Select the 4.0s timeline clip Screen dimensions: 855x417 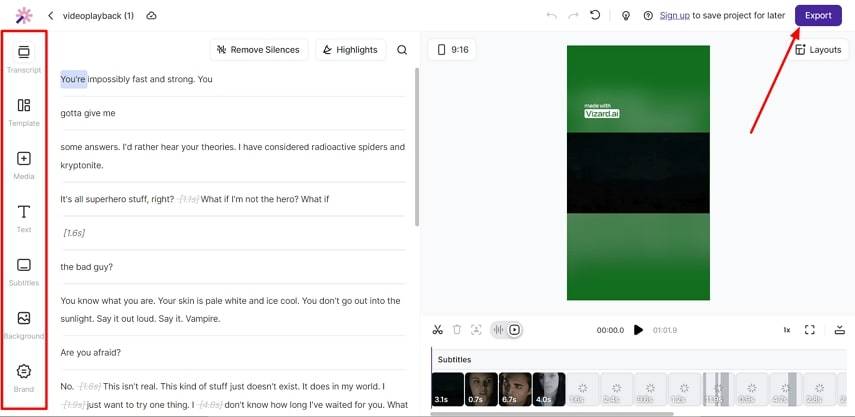549,389
